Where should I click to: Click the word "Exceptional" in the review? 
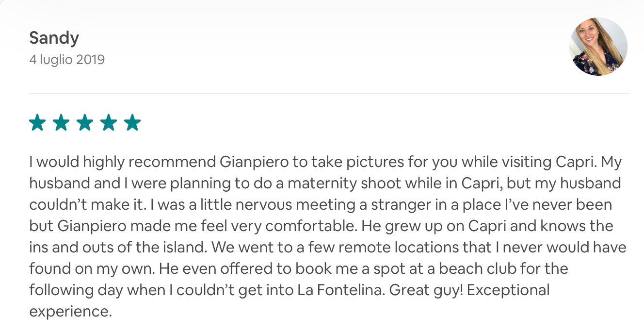[509, 290]
